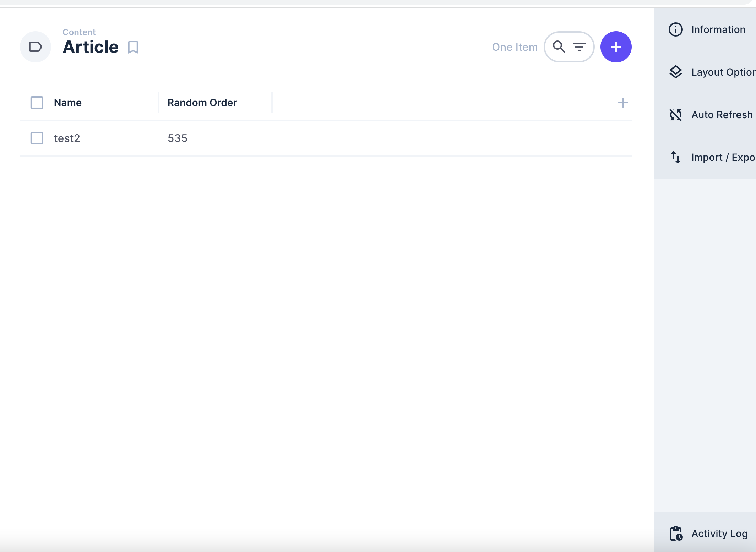Create a new item with the purple plus button
This screenshot has height=552, width=756.
coord(615,47)
